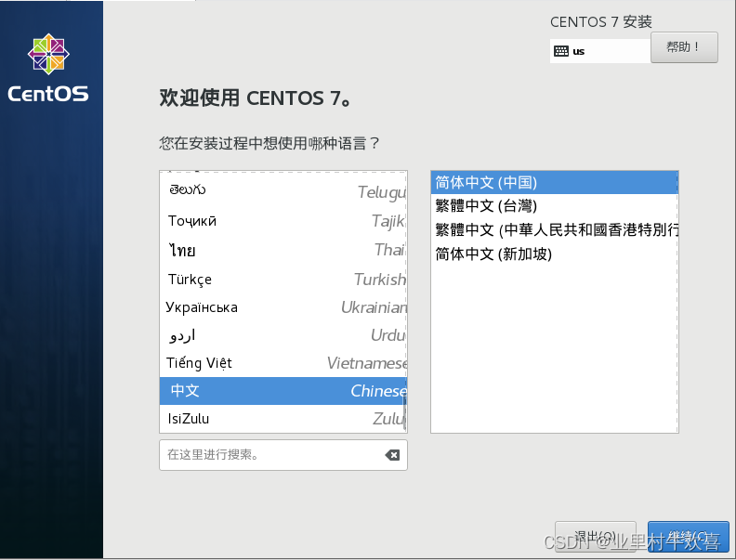The height and width of the screenshot is (560, 736).
Task: Clear search with the backspace icon
Action: (392, 454)
